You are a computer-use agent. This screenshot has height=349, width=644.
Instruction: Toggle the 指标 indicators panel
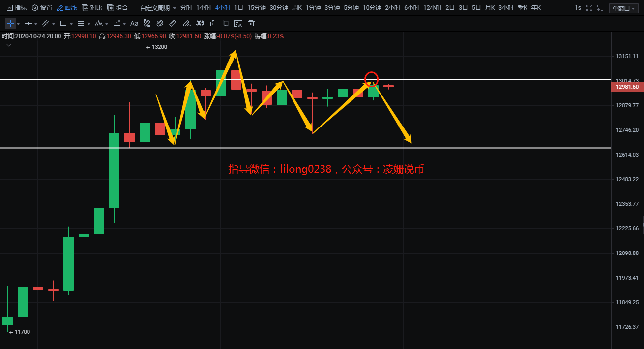(16, 8)
